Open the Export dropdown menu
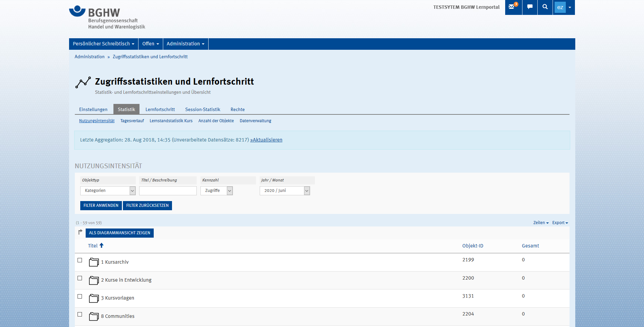The image size is (644, 327). pos(560,223)
